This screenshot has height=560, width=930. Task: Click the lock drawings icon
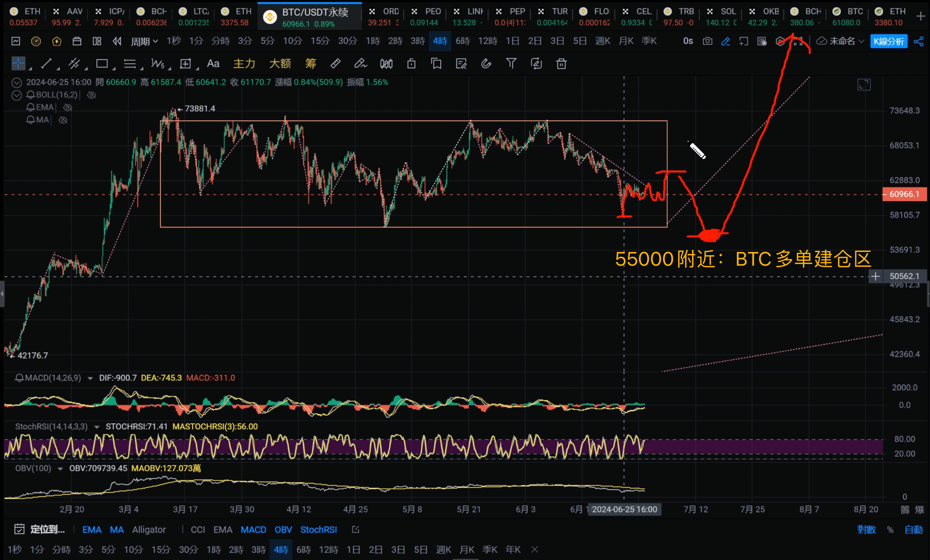411,63
